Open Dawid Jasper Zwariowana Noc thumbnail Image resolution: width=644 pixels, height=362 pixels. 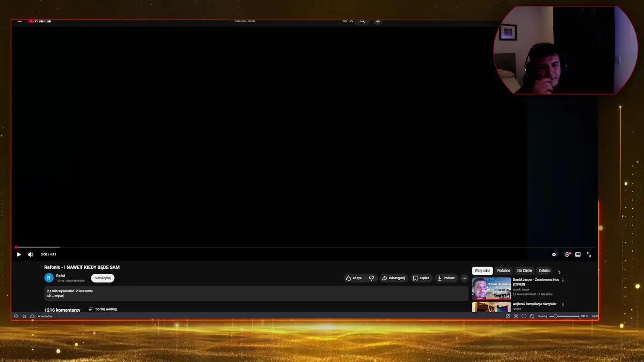(492, 288)
